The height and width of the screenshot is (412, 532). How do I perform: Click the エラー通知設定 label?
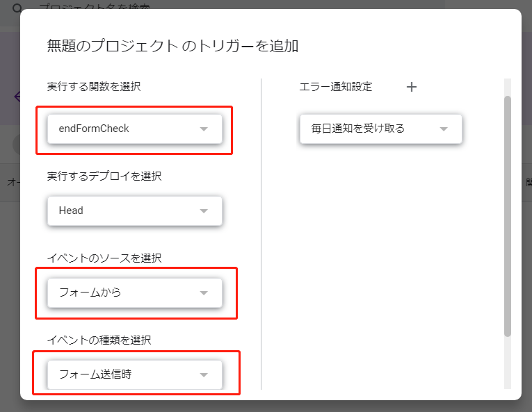[336, 87]
